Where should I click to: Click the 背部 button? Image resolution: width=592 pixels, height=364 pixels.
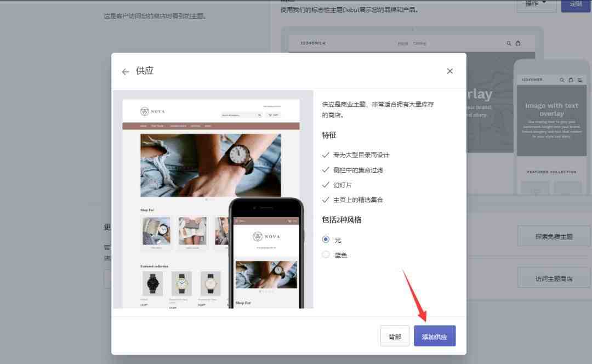click(x=395, y=335)
